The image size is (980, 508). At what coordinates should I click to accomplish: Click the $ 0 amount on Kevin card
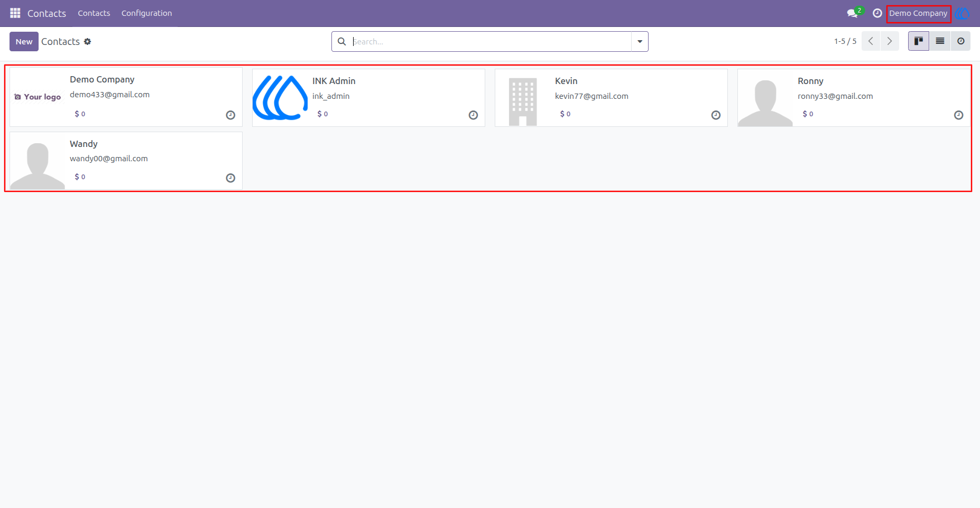(565, 114)
